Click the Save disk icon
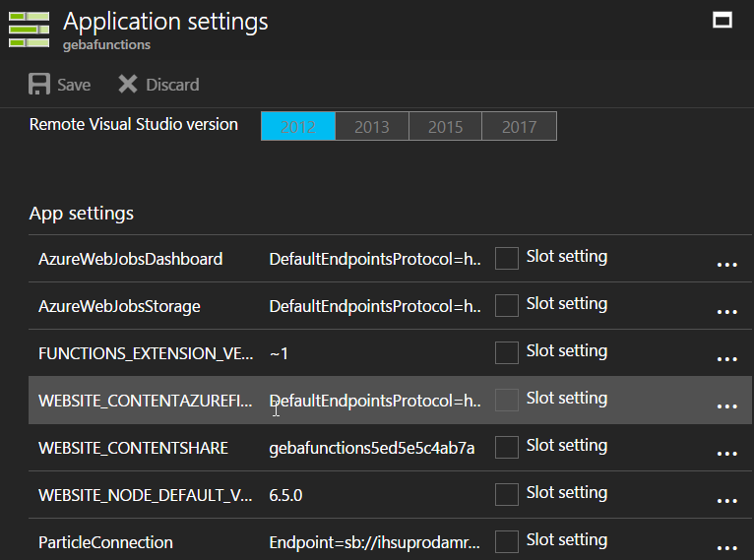The image size is (754, 560). point(39,85)
